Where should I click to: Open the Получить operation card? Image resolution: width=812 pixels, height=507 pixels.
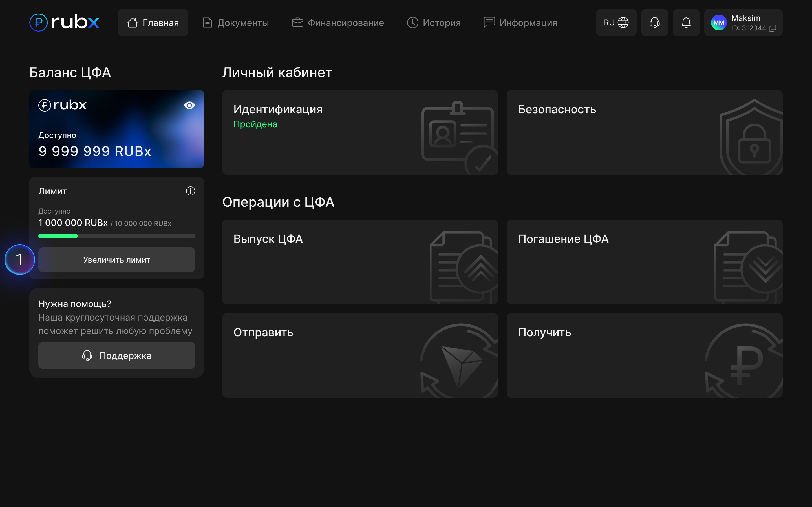[x=644, y=355]
